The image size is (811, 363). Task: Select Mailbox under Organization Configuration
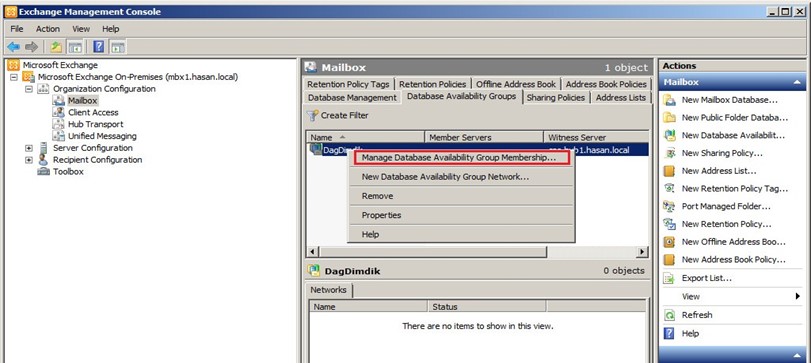coord(83,101)
